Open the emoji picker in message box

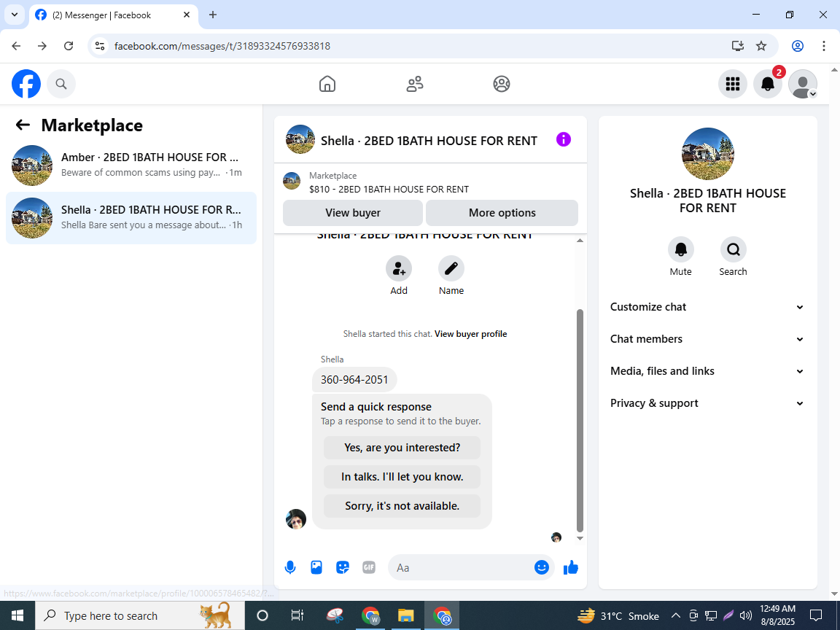[542, 567]
